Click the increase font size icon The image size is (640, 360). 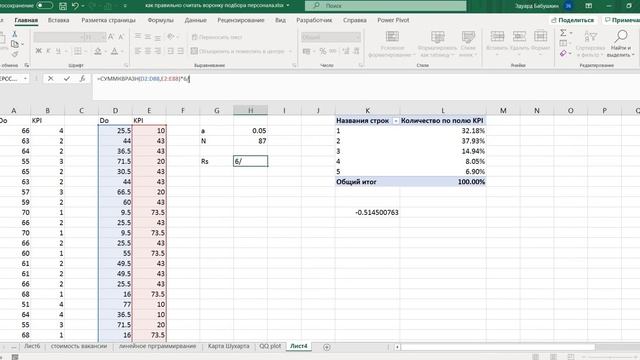[x=111, y=37]
